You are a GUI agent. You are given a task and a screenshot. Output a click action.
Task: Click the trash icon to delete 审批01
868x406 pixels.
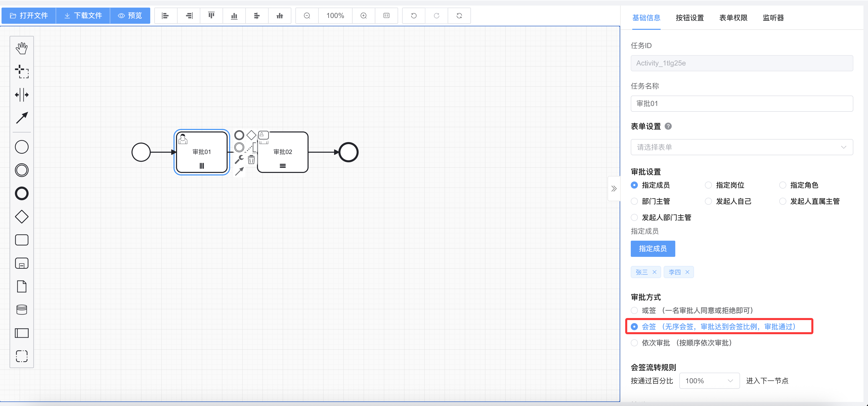(x=251, y=160)
